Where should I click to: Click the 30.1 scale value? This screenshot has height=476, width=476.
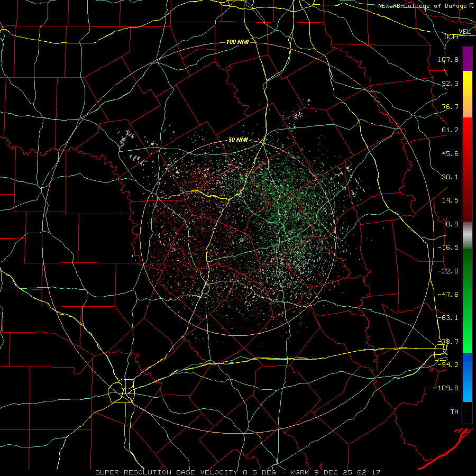pos(450,177)
